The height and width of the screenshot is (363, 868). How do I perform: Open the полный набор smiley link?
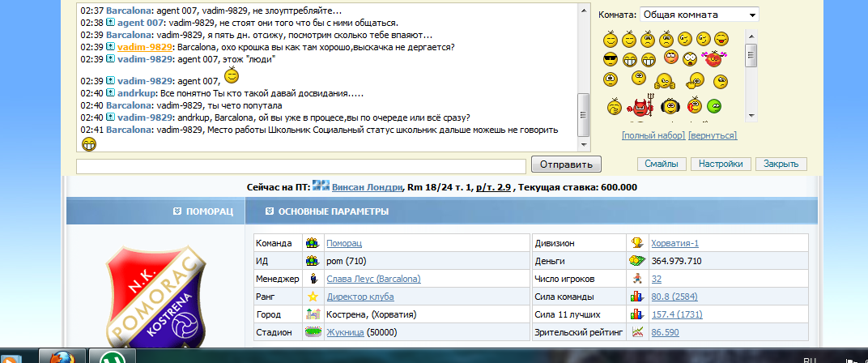click(x=653, y=135)
